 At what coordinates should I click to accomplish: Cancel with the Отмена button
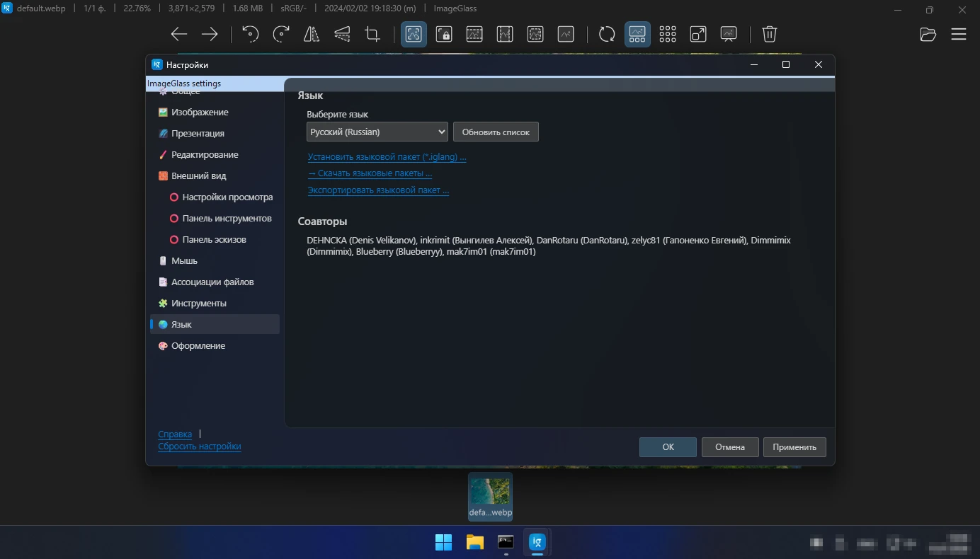point(730,447)
